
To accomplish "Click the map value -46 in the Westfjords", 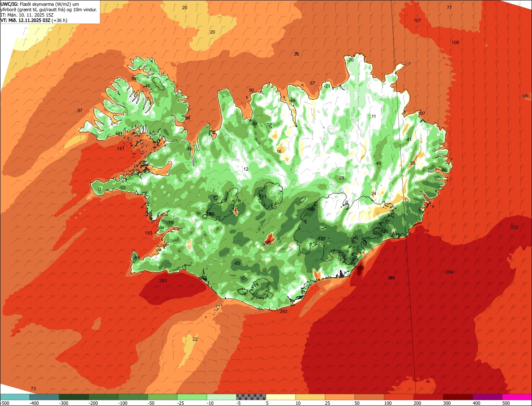I will pos(146,86).
